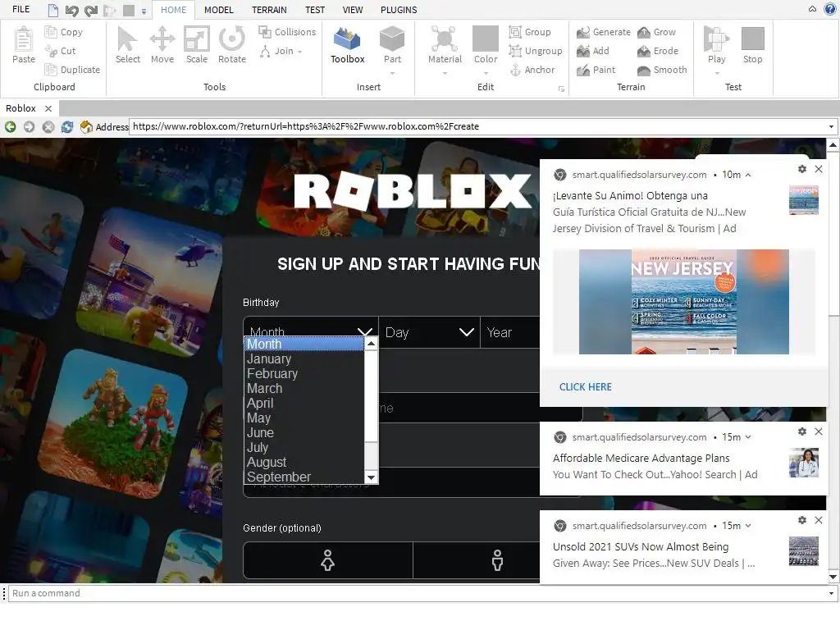Select the male gender option

pyautogui.click(x=477, y=559)
